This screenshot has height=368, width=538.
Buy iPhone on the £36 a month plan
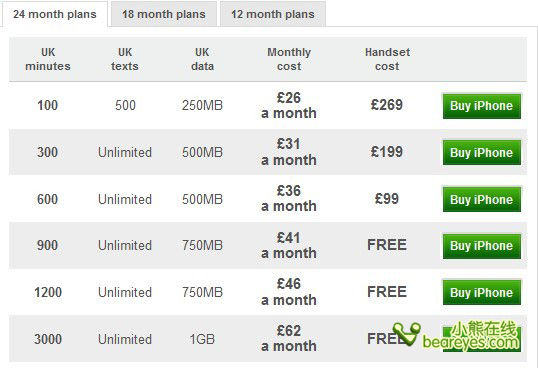[482, 200]
